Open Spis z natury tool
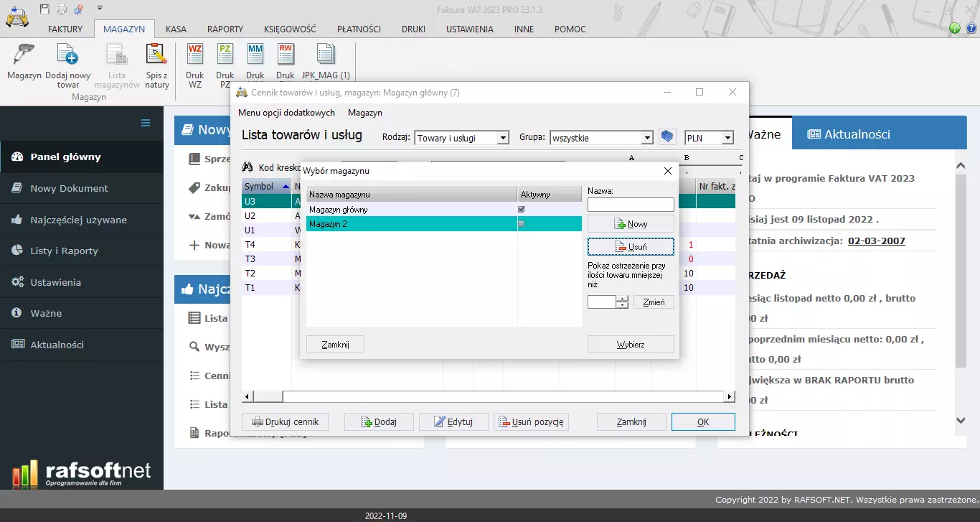The width and height of the screenshot is (980, 522). pyautogui.click(x=156, y=55)
